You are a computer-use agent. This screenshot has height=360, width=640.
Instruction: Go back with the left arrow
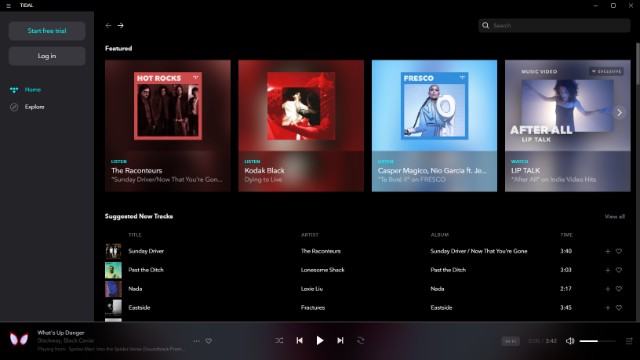click(x=108, y=25)
